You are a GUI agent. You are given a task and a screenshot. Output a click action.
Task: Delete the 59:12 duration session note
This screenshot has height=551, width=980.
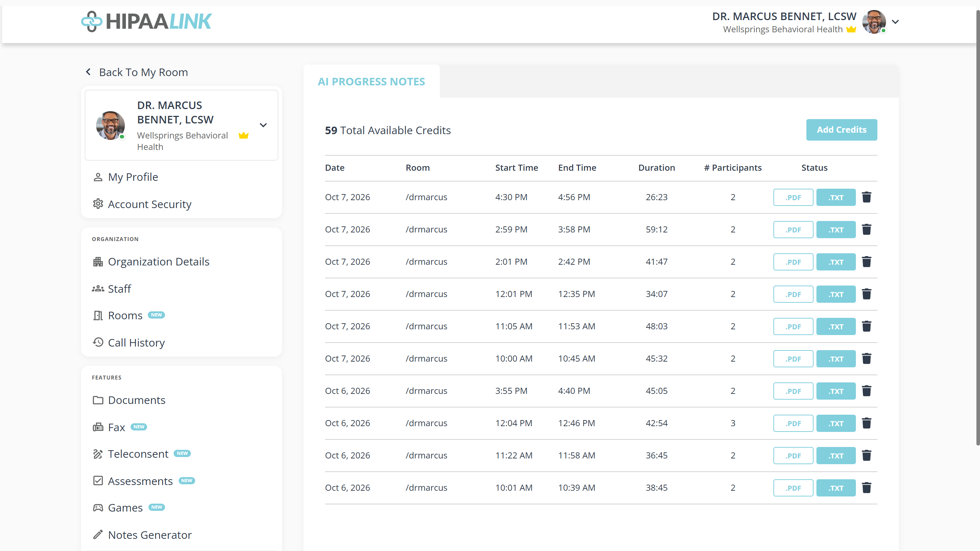[x=866, y=230]
